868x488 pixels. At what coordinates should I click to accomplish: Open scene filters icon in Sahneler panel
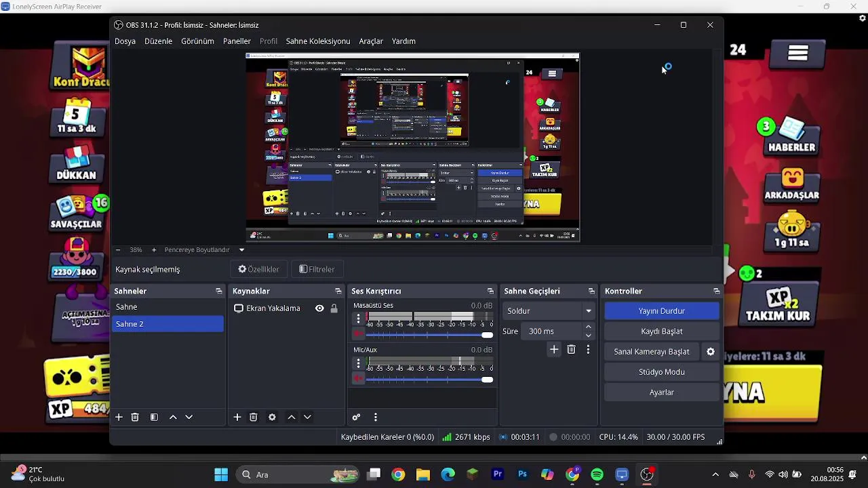pyautogui.click(x=154, y=418)
